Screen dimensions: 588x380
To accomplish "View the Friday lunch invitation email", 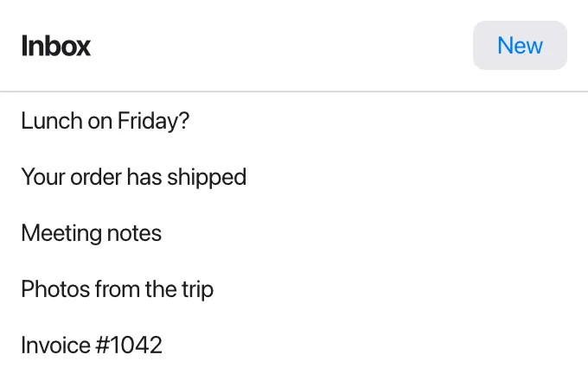I will point(294,121).
